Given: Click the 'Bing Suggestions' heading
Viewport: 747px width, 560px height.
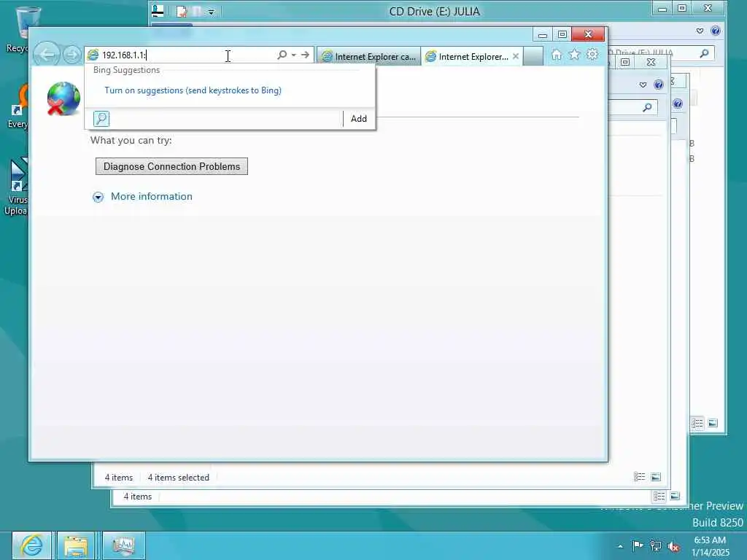Looking at the screenshot, I should [127, 70].
